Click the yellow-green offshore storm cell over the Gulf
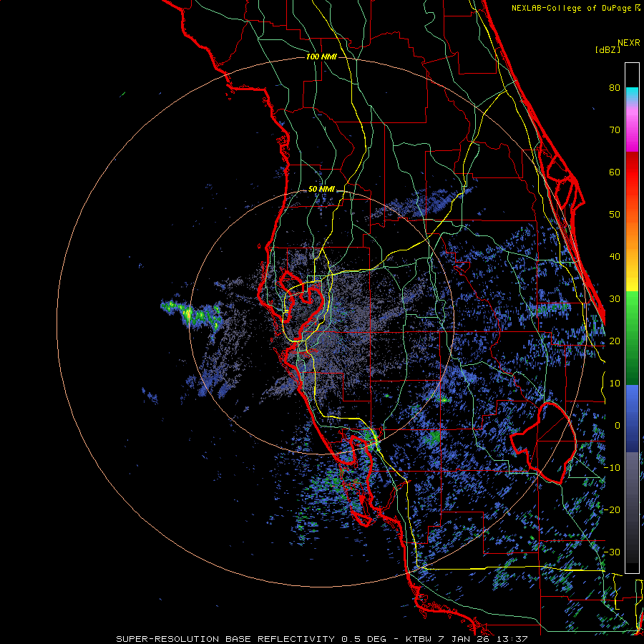 (x=191, y=316)
